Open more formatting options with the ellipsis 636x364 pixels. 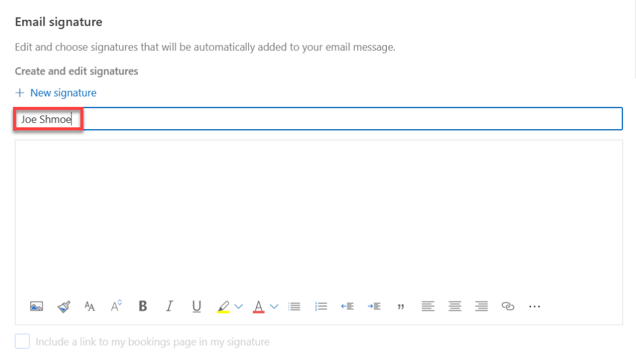tap(534, 306)
